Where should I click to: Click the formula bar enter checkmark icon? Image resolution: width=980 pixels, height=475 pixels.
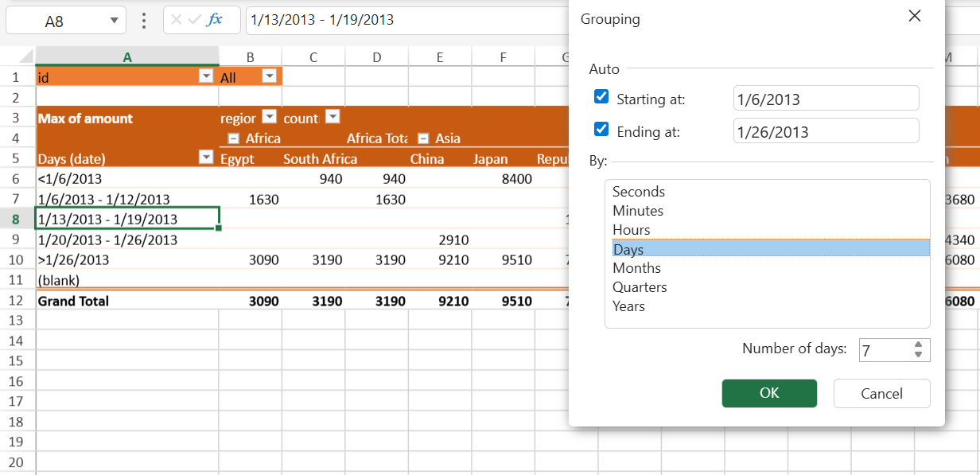pos(195,20)
